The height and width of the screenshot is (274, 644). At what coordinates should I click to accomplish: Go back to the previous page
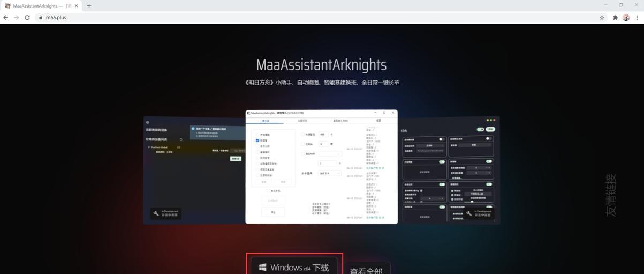click(5, 17)
